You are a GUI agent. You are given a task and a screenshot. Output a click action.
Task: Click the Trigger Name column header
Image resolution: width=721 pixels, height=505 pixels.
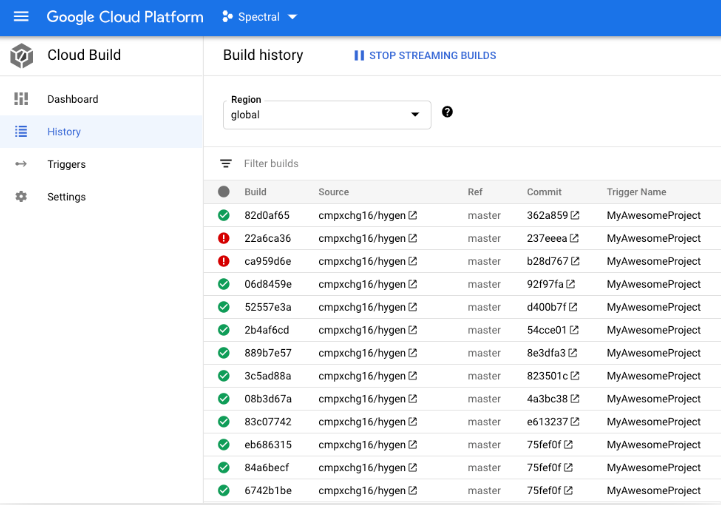[636, 192]
